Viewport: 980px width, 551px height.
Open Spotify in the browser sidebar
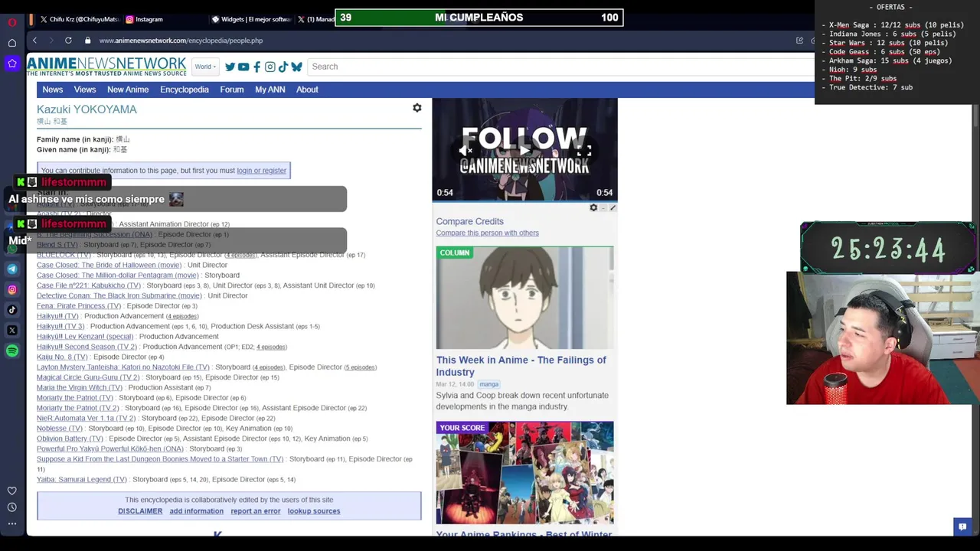(x=12, y=351)
